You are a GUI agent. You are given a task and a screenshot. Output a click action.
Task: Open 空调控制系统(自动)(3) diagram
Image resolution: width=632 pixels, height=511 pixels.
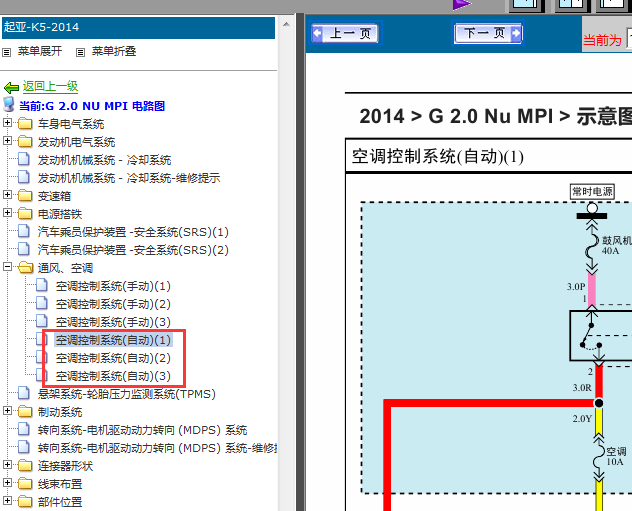click(113, 376)
